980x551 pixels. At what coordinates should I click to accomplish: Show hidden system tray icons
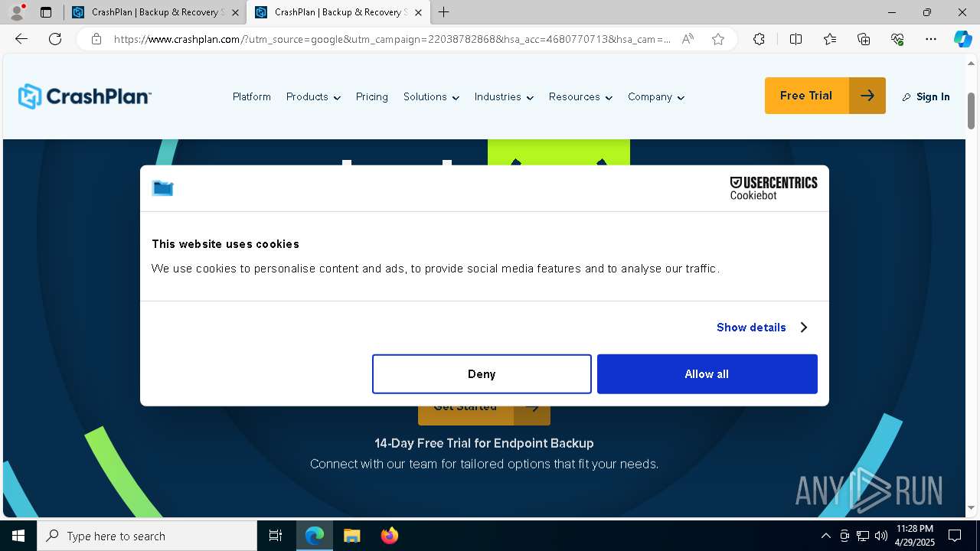[x=825, y=536]
